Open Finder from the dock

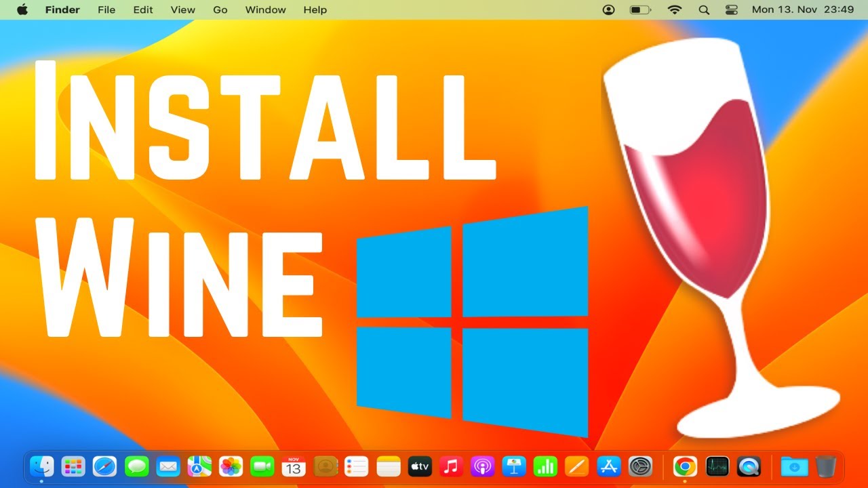pos(42,466)
